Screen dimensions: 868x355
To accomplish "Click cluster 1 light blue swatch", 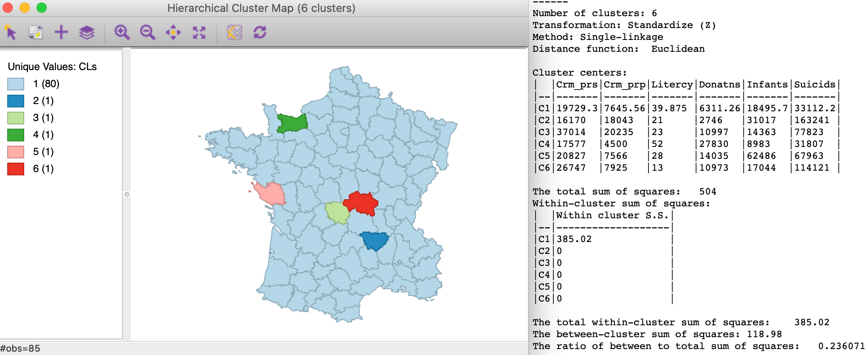I will (16, 84).
